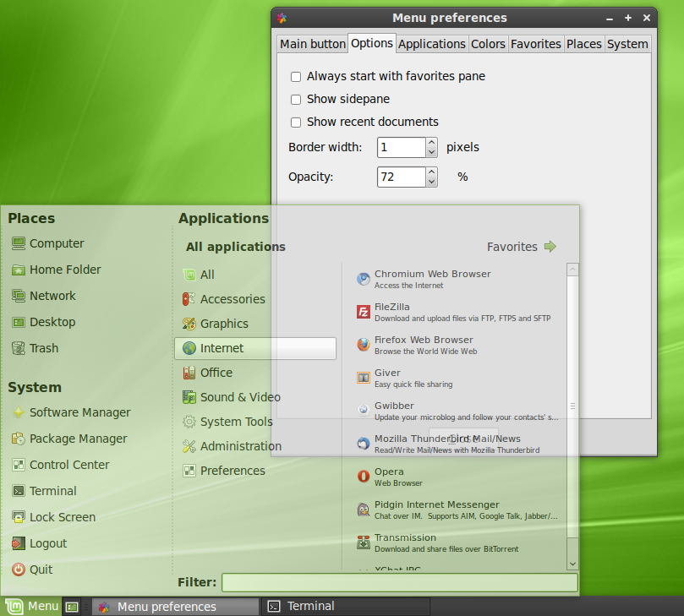Click the application list scrollbar down arrow
The image size is (684, 616).
coord(572,564)
